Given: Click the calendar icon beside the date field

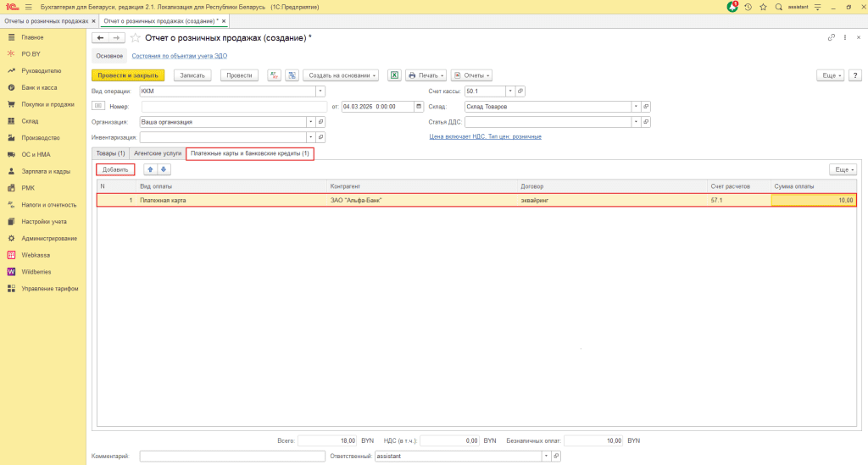Looking at the screenshot, I should pyautogui.click(x=419, y=106).
